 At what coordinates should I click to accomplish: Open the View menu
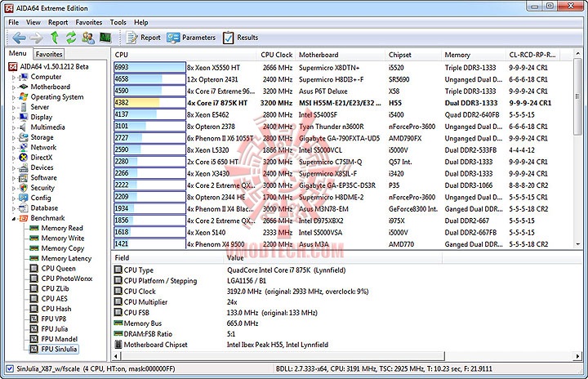click(x=33, y=22)
